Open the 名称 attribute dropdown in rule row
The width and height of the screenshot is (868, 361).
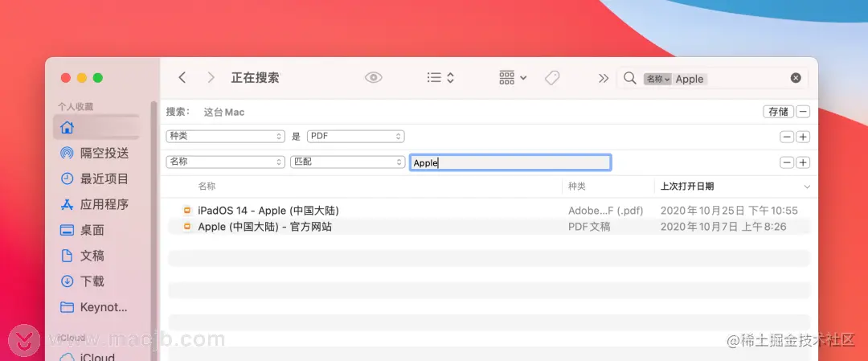[225, 162]
